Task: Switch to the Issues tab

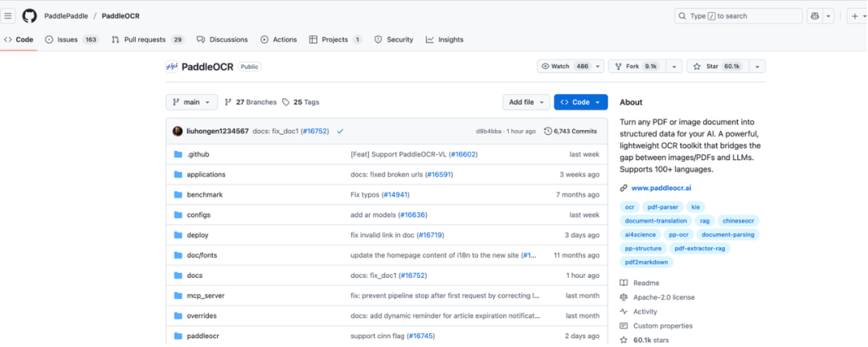Action: [72, 40]
